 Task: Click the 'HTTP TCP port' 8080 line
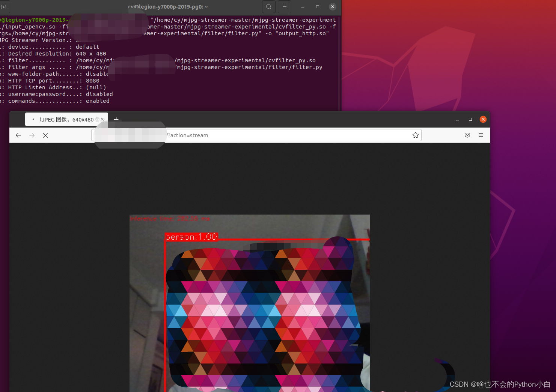(50, 81)
